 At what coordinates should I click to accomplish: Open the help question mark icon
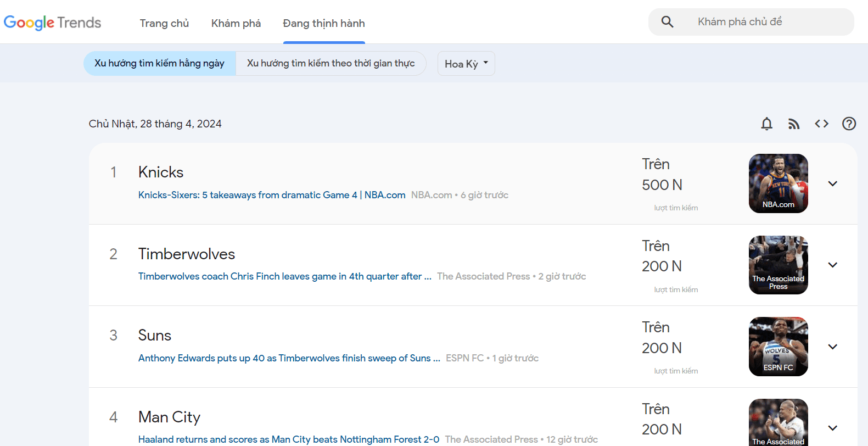[849, 124]
